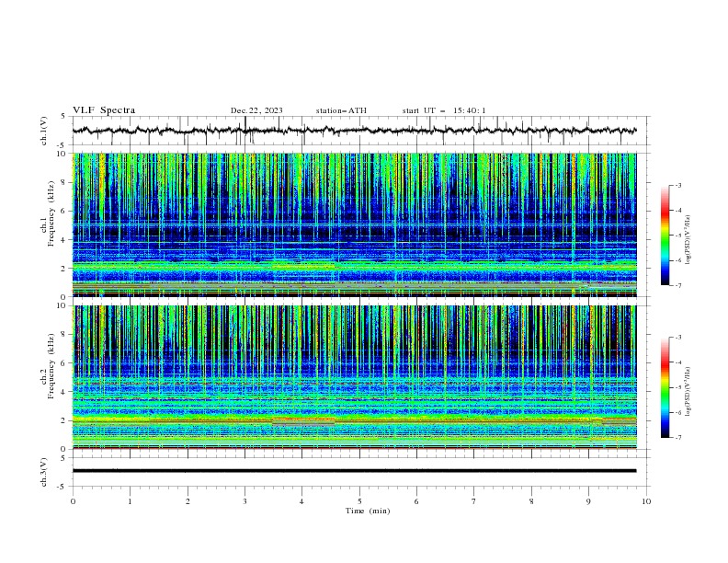The image size is (728, 563).
Task: Click the "-5" tick on ch.3(V) waveform axis
Action: coord(63,487)
